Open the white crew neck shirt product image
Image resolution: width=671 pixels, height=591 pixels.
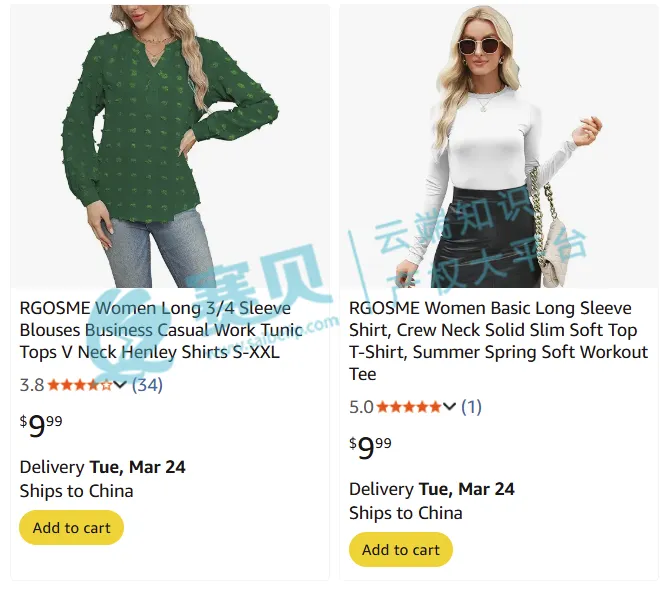tap(499, 146)
